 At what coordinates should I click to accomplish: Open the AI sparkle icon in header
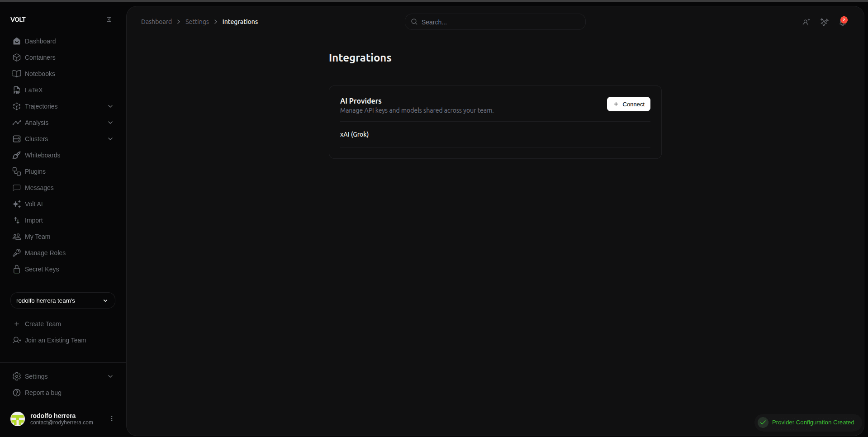[x=824, y=22]
